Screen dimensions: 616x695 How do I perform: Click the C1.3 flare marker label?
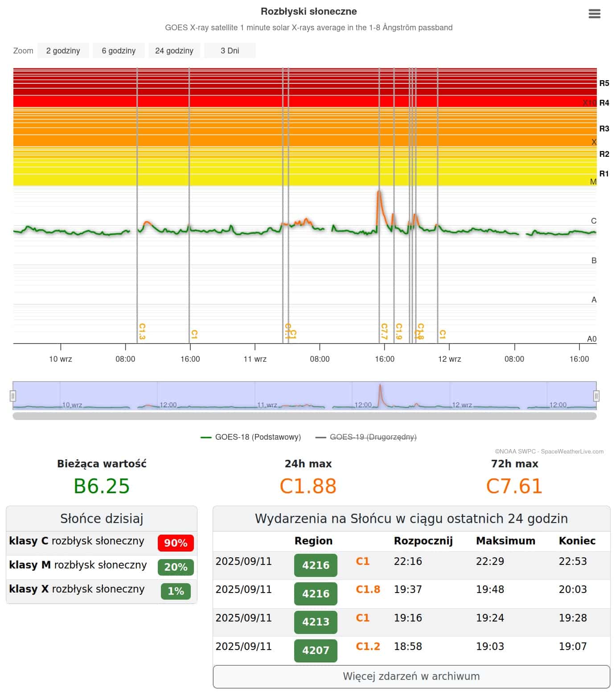pyautogui.click(x=142, y=331)
